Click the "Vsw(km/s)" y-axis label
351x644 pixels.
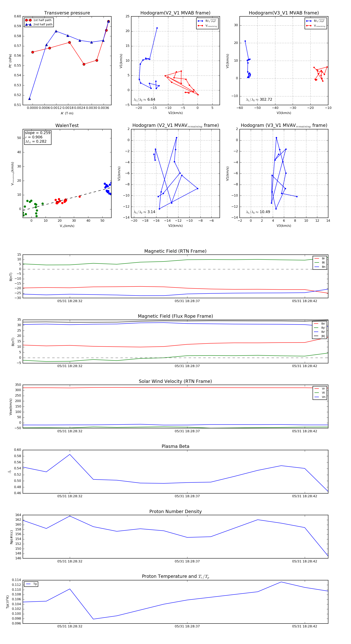11,407
